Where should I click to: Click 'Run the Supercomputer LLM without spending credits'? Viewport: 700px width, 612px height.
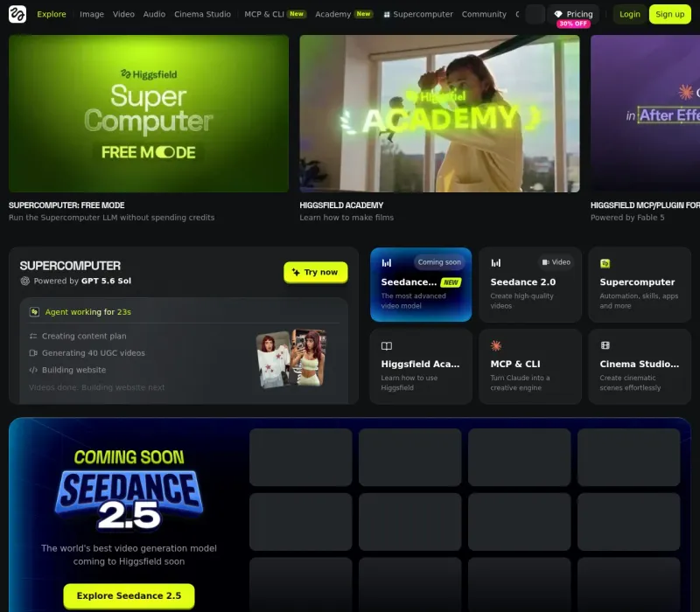112,217
